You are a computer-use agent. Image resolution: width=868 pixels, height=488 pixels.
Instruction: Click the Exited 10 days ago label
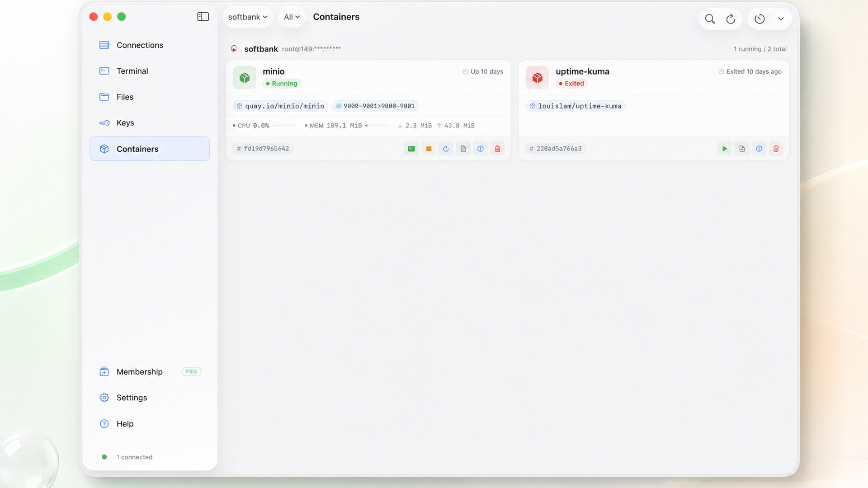[x=750, y=71]
